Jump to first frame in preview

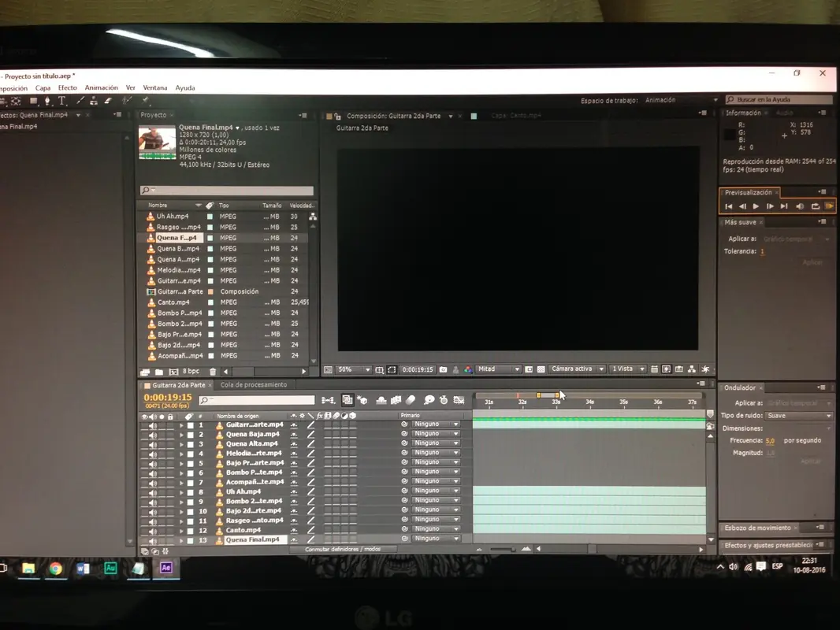coord(729,206)
